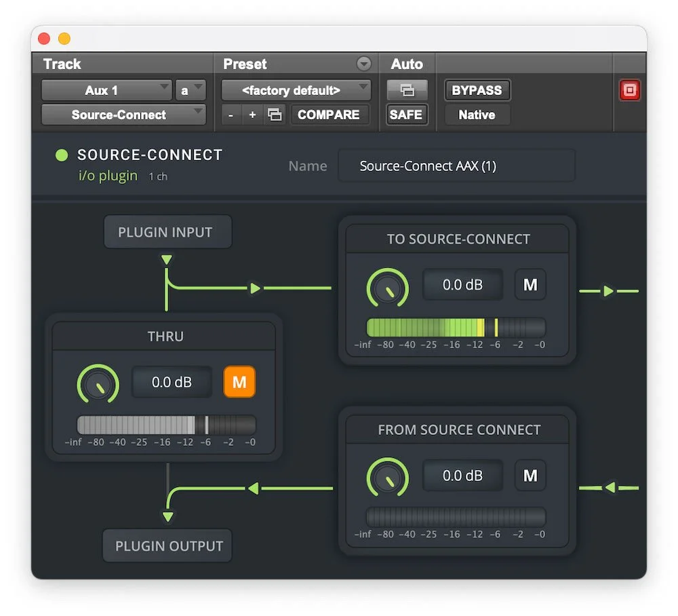Enable the SAFE automation toggle
The width and height of the screenshot is (678, 616).
(406, 115)
